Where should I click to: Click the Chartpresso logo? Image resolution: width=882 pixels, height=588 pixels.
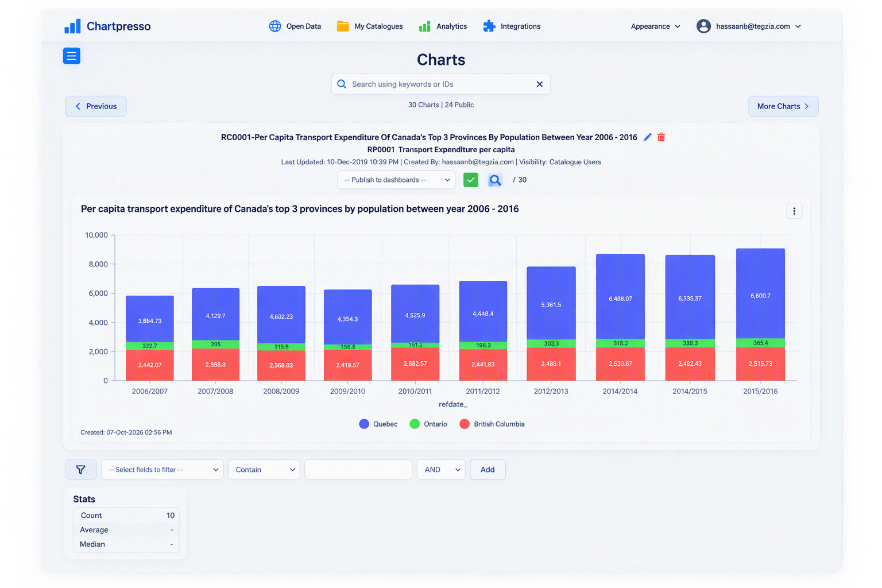click(107, 26)
